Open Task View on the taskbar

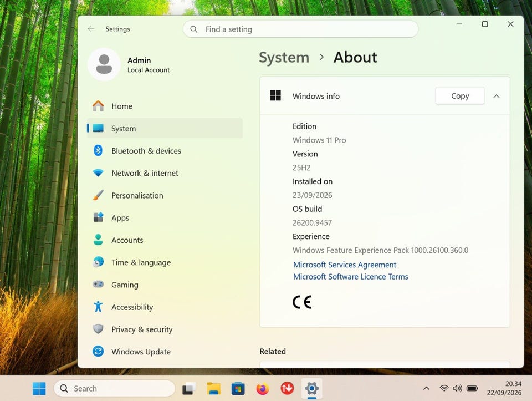pos(188,388)
